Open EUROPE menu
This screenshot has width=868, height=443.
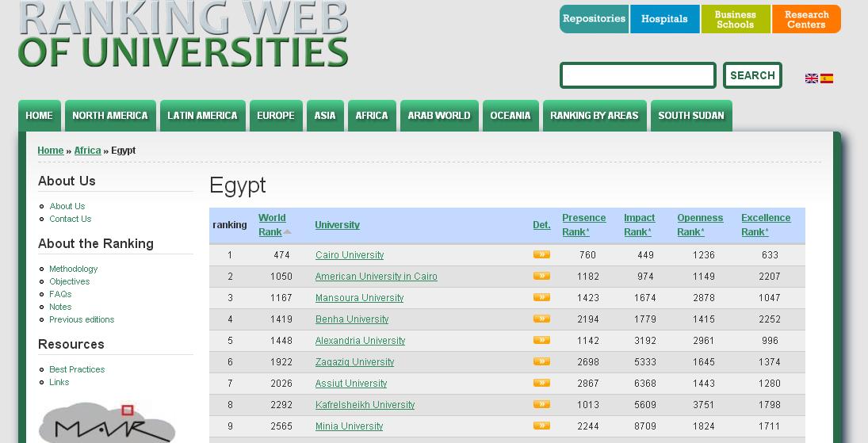tap(276, 116)
